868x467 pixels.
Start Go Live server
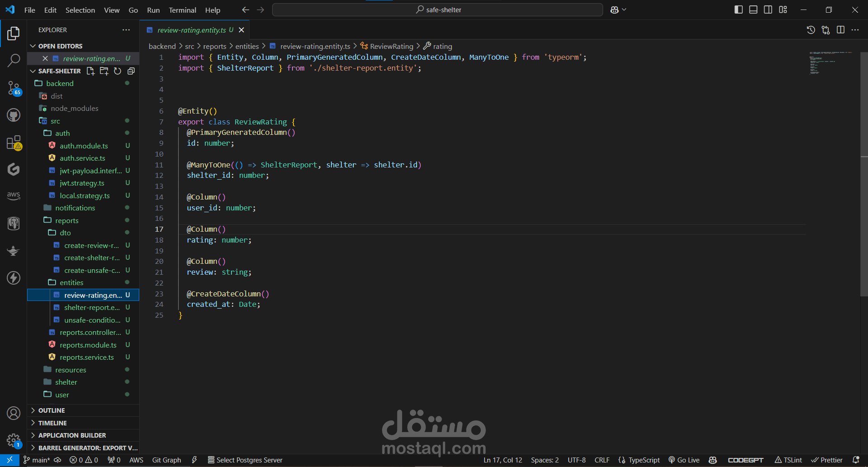coord(684,460)
